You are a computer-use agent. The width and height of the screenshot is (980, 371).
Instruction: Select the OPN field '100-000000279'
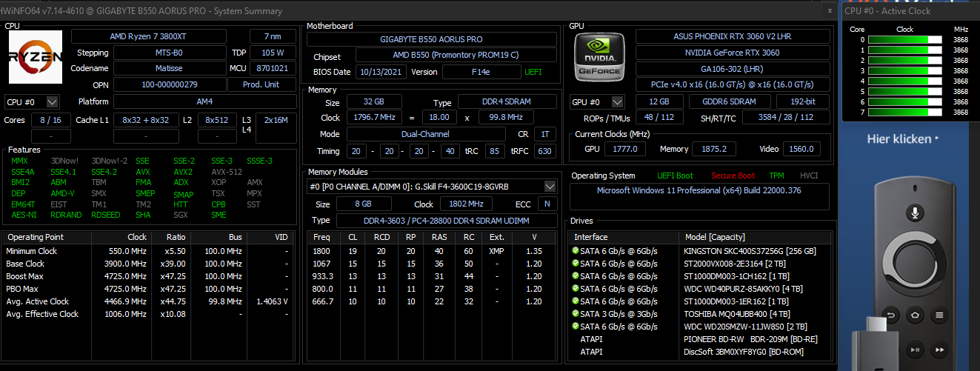point(169,84)
